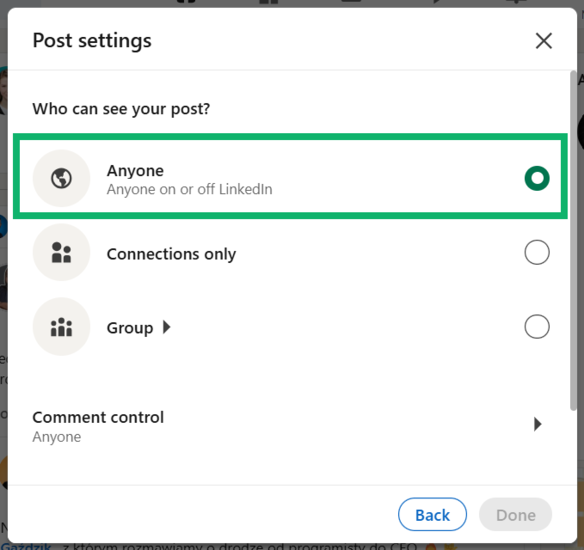Viewport: 584px width, 550px height.
Task: Click the 'Anyone on or off LinkedIn' text
Action: coord(190,190)
